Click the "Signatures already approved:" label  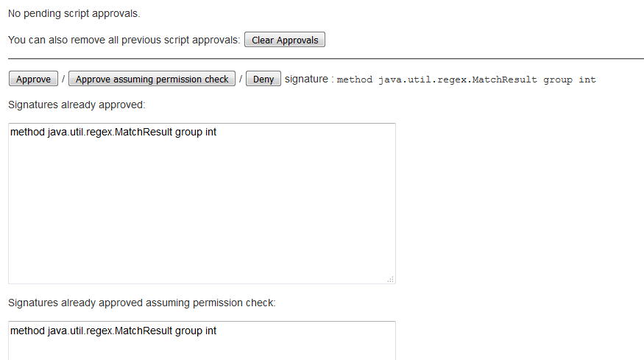(77, 105)
